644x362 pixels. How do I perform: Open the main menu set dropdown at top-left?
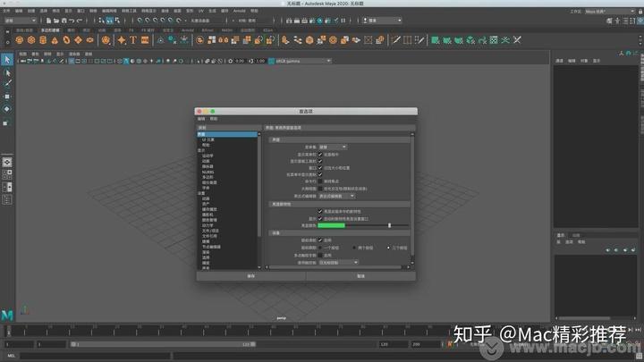(20, 20)
